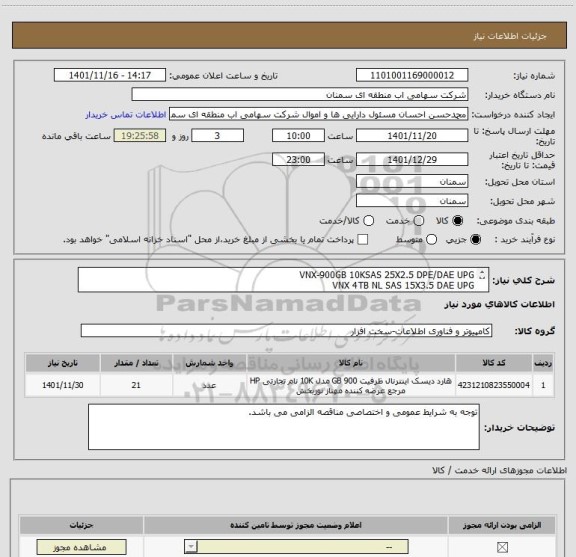Click the جزئیات column header
Viewport: 576px width, 557px height.
(x=81, y=525)
